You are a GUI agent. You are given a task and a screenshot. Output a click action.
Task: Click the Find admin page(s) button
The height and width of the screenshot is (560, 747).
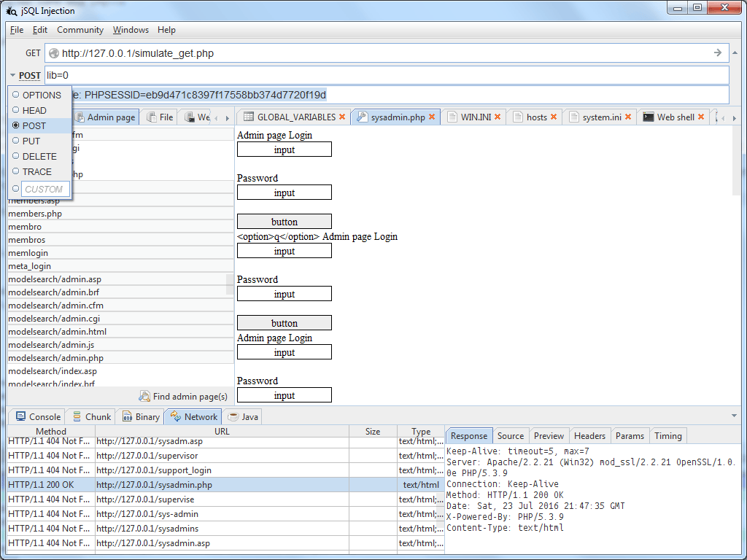pyautogui.click(x=183, y=396)
